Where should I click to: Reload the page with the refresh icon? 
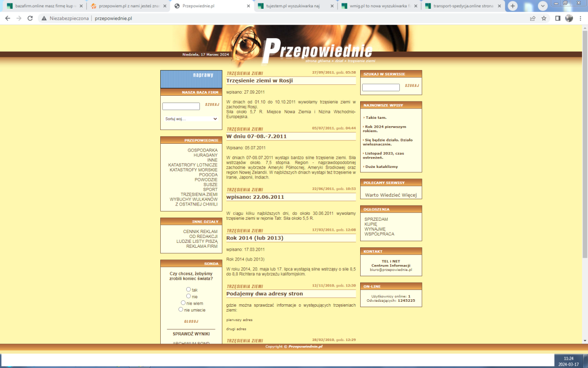(30, 18)
